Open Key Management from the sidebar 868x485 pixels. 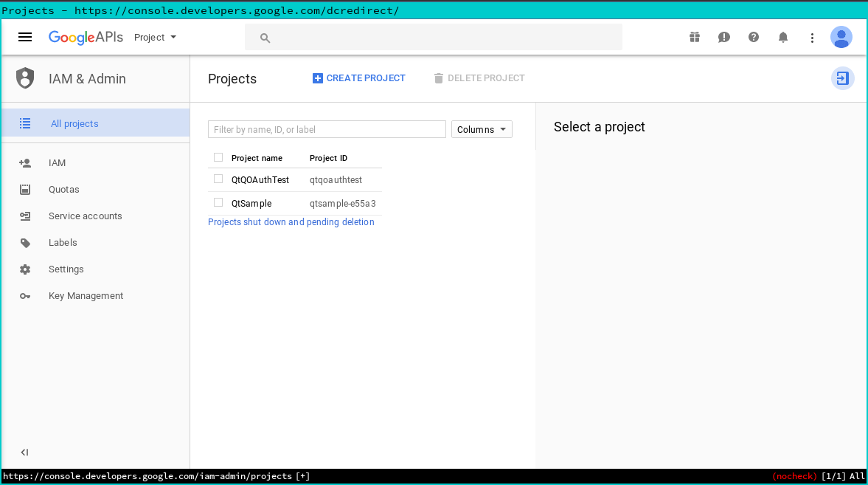tap(86, 295)
